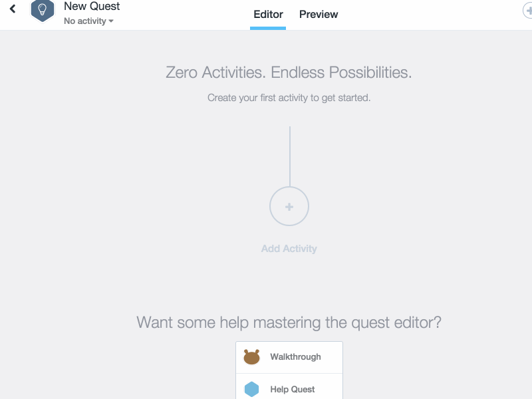Click the small plus glyph inside the circle
The height and width of the screenshot is (399, 532).
point(289,207)
